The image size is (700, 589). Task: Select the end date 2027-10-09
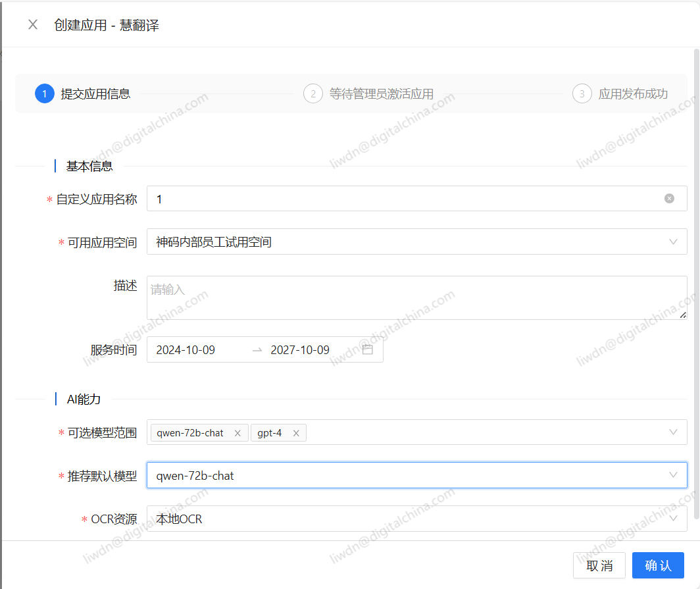click(x=300, y=350)
